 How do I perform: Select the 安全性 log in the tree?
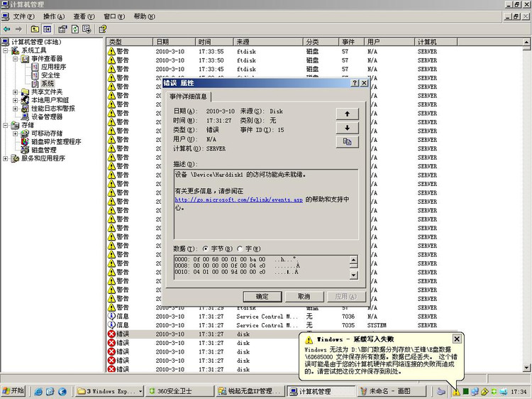pyautogui.click(x=50, y=75)
